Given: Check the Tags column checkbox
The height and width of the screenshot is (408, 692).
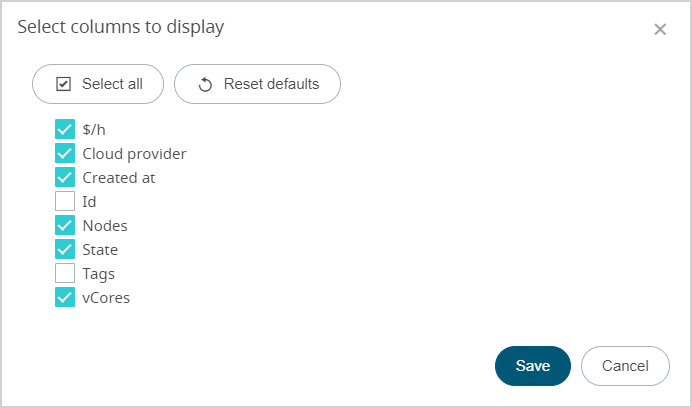Looking at the screenshot, I should (65, 273).
